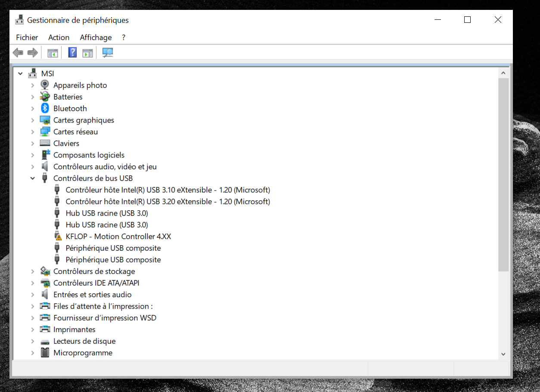
Task: Select the first Périphérique USB composite
Action: [113, 248]
